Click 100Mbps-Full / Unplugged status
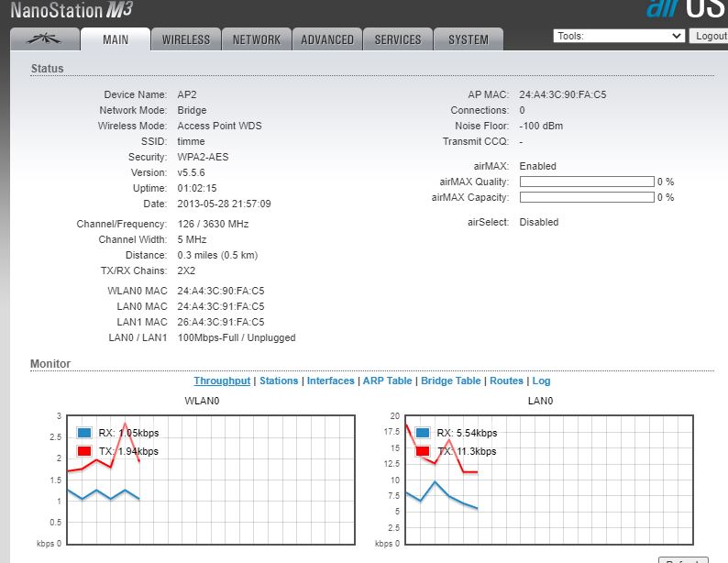Image resolution: width=728 pixels, height=563 pixels. click(237, 337)
